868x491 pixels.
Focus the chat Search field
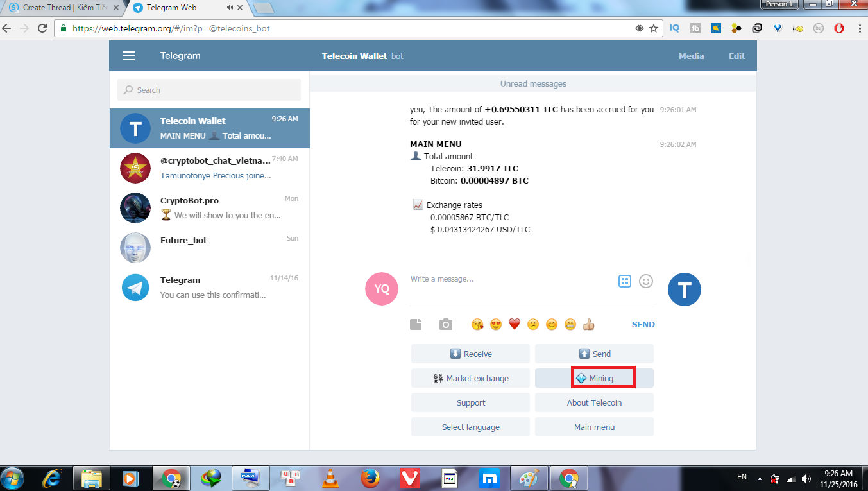click(209, 90)
